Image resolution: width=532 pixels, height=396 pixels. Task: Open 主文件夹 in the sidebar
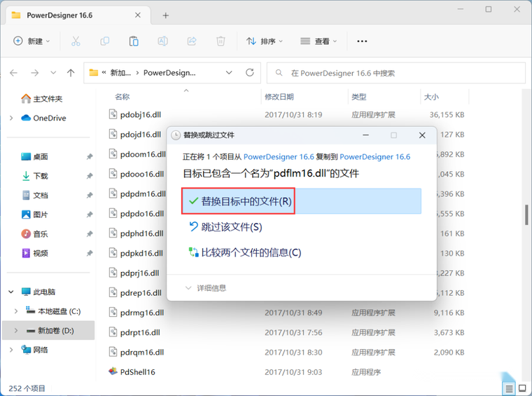(42, 99)
